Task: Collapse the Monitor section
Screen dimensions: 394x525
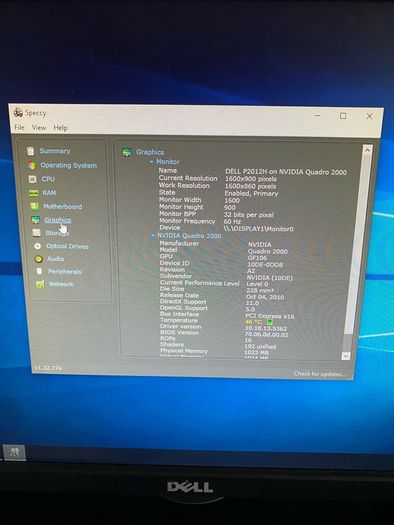Action: pyautogui.click(x=152, y=162)
